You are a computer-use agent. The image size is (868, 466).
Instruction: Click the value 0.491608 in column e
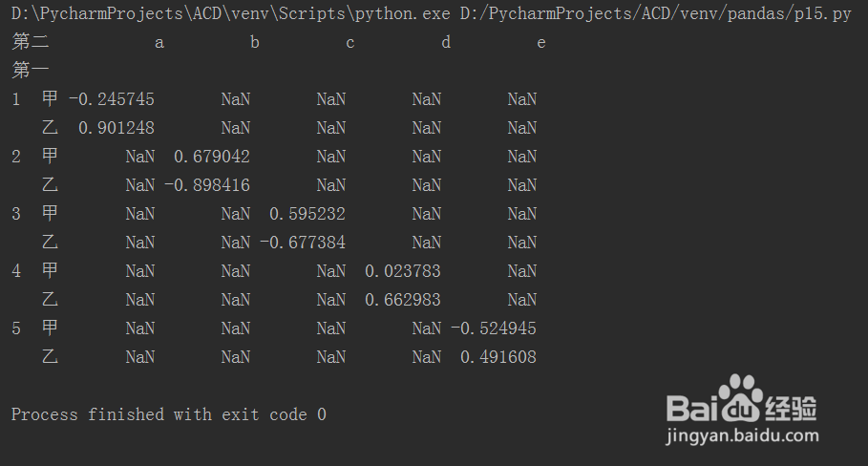(x=498, y=357)
